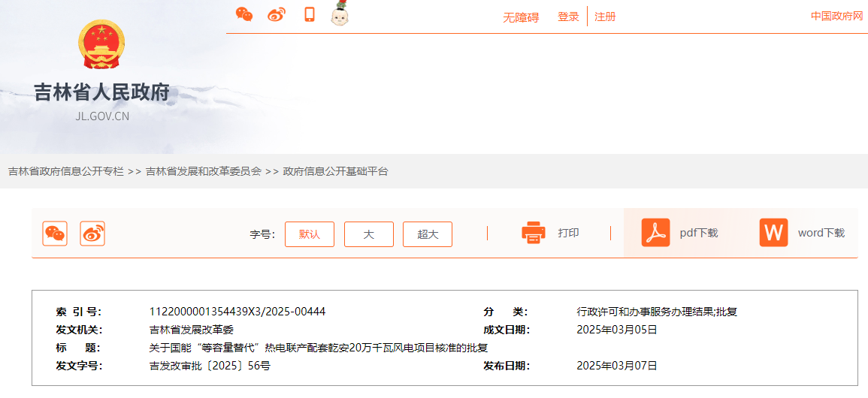This screenshot has width=868, height=398.
Task: Click the issuing agency 吉林省发展改革委
Action: 192,330
